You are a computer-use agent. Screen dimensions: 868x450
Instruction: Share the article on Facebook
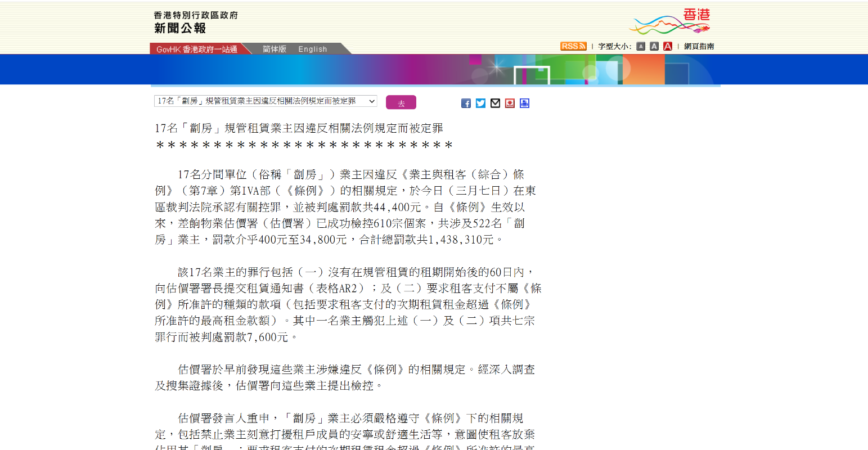click(x=466, y=103)
